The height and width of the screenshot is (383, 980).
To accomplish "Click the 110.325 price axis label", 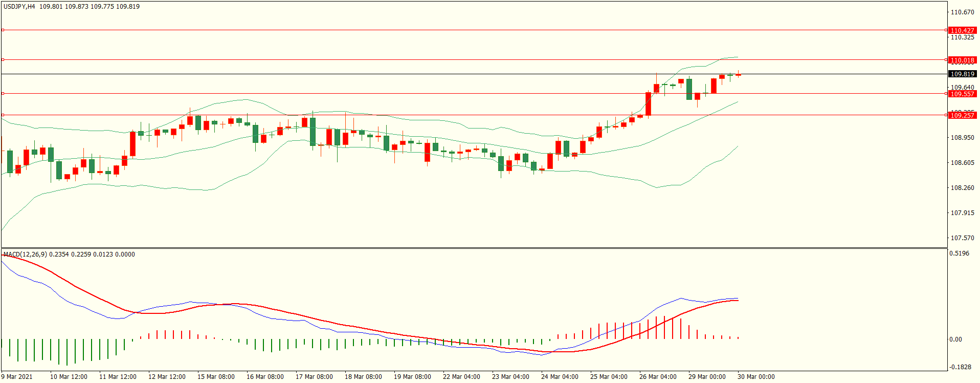I will (962, 37).
